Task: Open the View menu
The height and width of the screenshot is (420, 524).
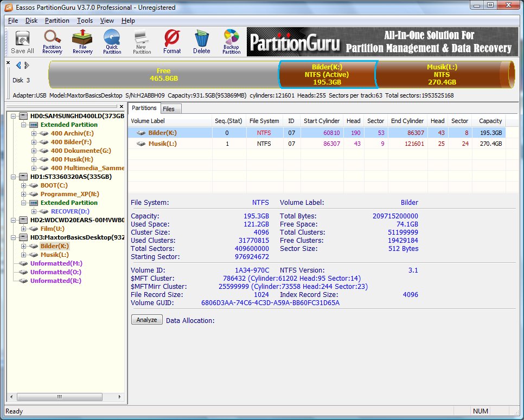Action: point(107,21)
